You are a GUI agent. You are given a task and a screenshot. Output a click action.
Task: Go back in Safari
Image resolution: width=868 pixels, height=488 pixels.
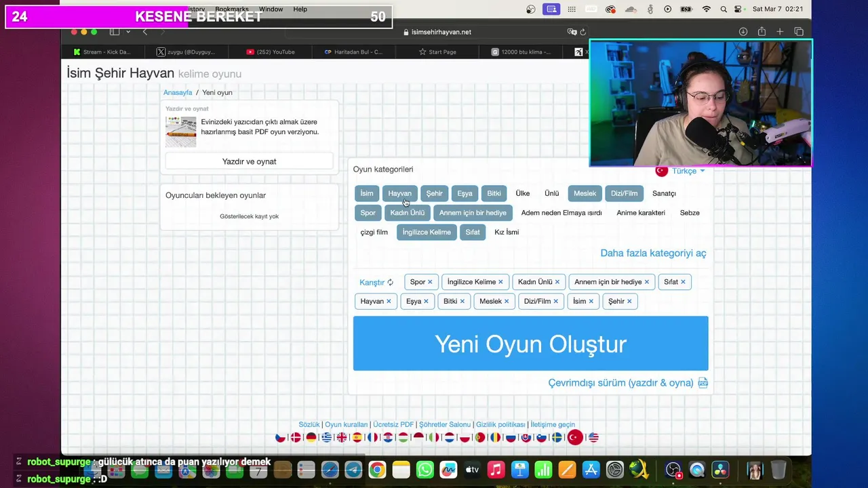pyautogui.click(x=144, y=32)
